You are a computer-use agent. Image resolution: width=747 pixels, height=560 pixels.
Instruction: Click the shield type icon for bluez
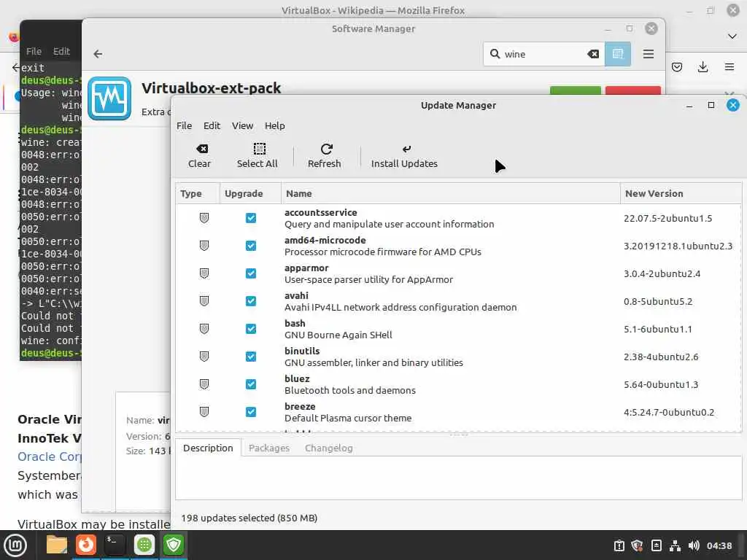point(204,384)
